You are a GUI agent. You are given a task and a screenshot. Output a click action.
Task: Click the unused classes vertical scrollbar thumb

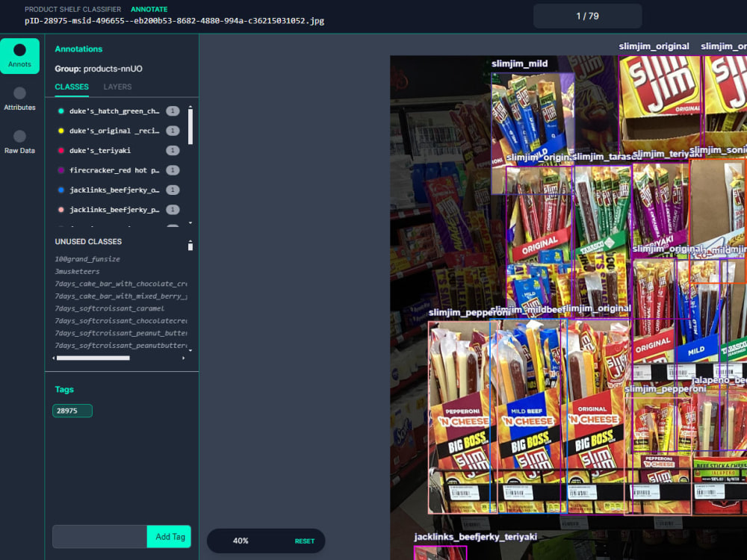190,246
